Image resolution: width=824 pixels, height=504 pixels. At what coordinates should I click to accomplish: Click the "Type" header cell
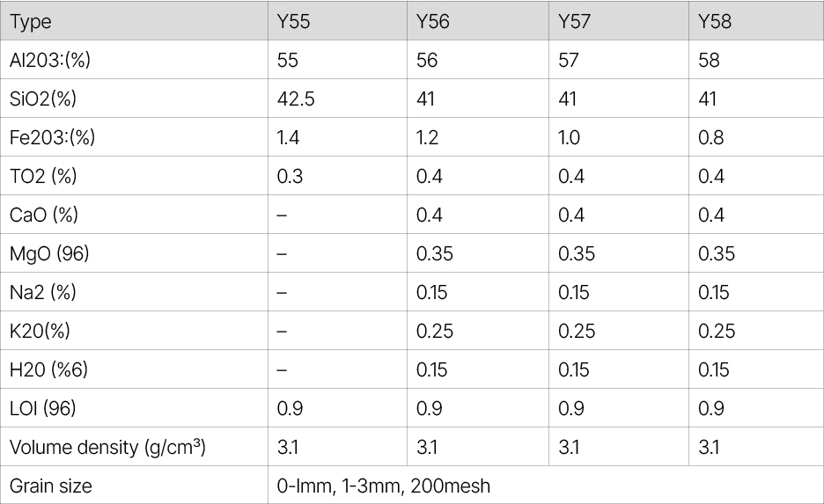pyautogui.click(x=31, y=22)
